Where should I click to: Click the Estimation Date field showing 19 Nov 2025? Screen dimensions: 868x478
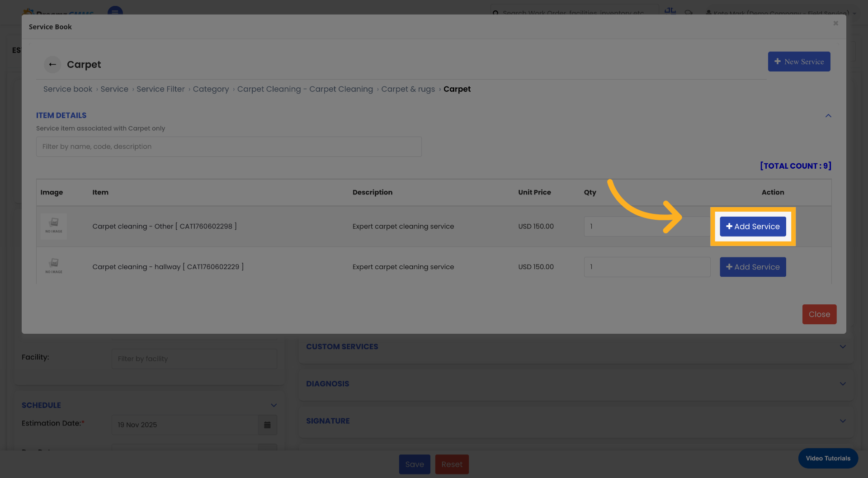[185, 425]
